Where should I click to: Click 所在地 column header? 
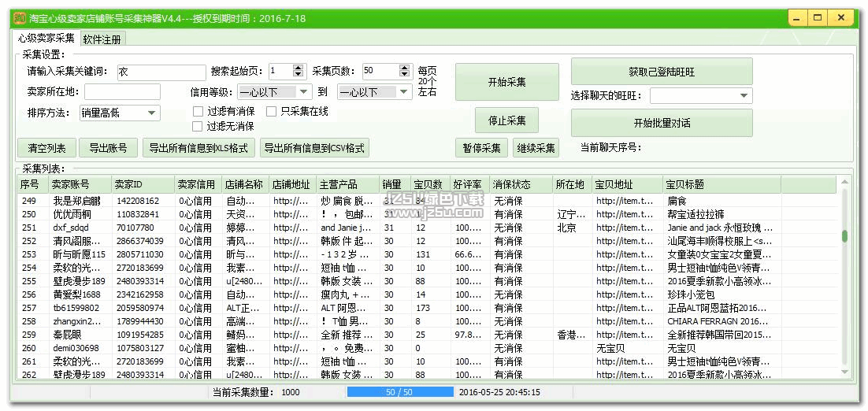573,185
